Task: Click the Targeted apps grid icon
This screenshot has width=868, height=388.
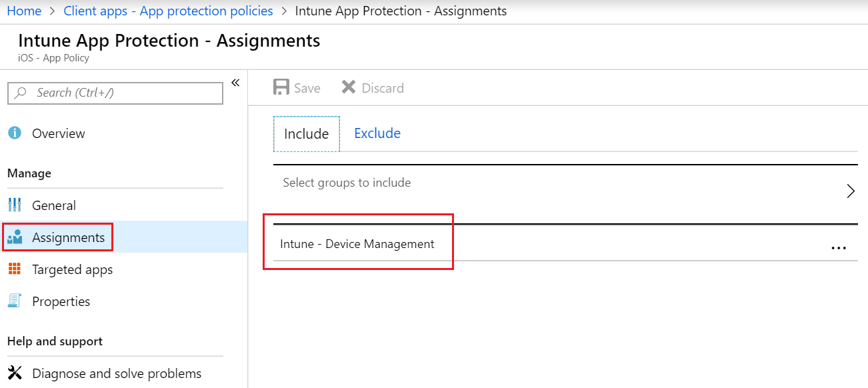Action: 15,269
